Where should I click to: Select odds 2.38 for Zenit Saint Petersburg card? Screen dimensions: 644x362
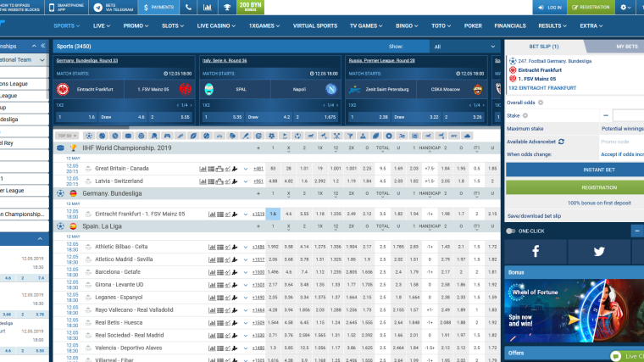tap(369, 117)
